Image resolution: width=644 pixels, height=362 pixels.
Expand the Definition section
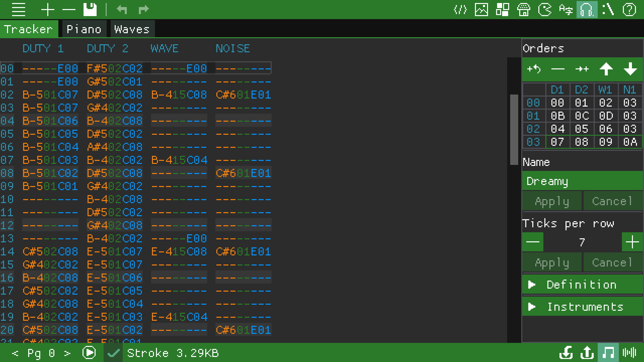(582, 285)
